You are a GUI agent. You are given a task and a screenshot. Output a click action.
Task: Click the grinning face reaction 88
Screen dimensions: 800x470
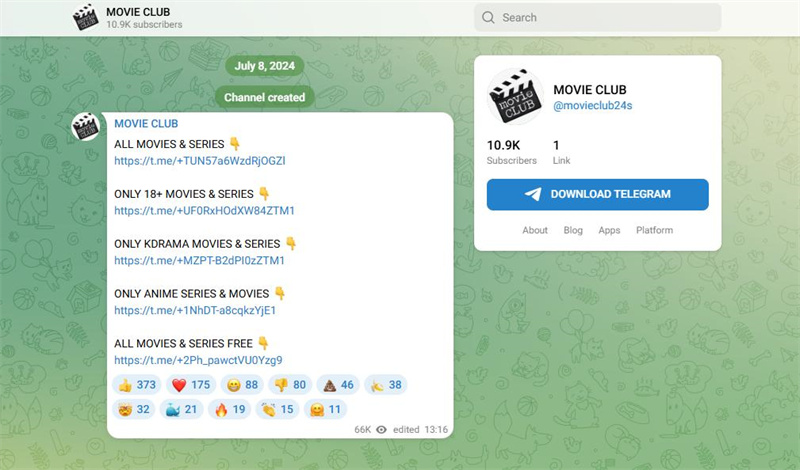(242, 385)
